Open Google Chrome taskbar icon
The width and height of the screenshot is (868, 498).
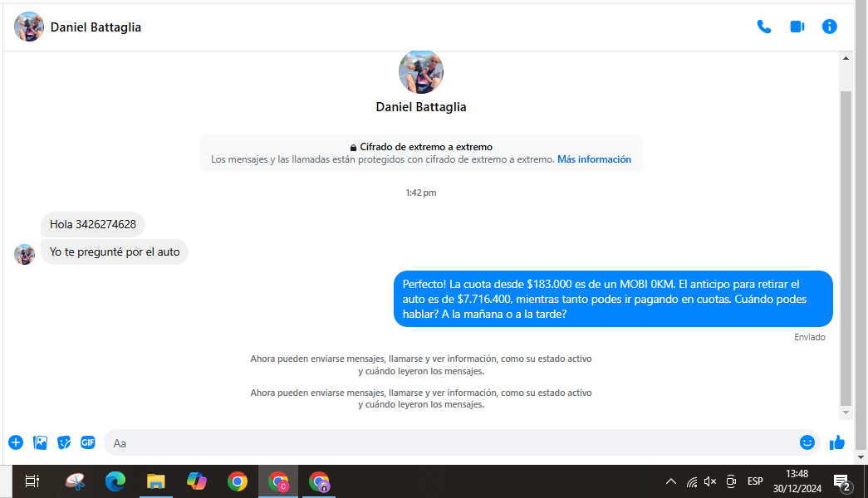(x=238, y=481)
